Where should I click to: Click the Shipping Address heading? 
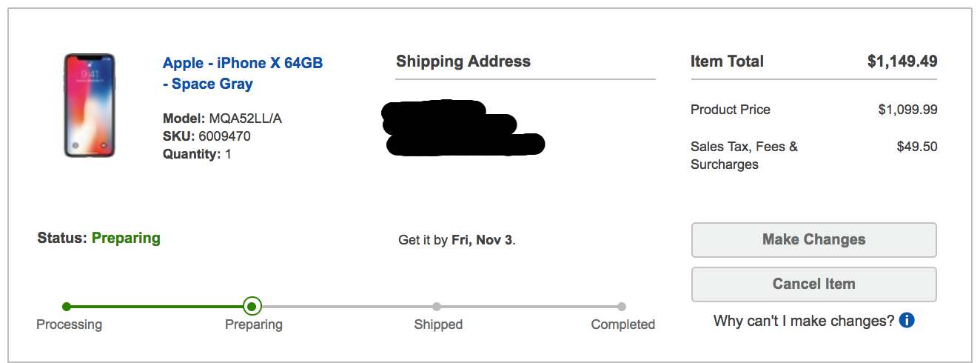(x=463, y=61)
